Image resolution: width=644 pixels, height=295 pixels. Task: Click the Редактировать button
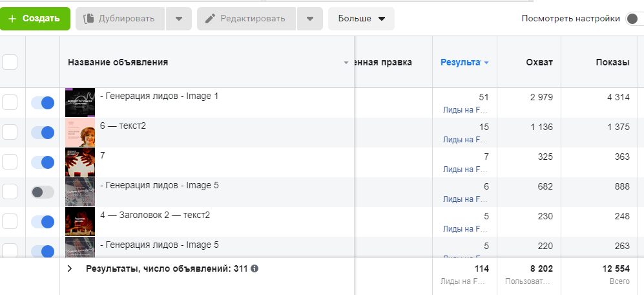pyautogui.click(x=247, y=19)
